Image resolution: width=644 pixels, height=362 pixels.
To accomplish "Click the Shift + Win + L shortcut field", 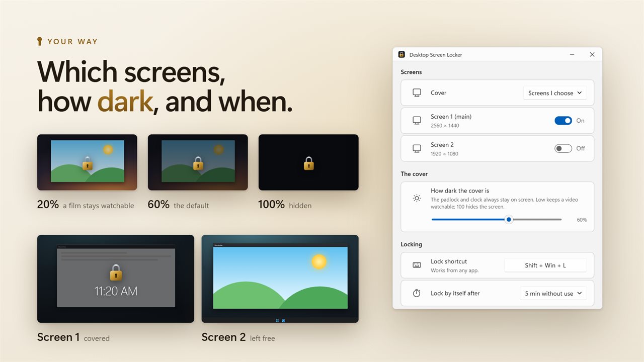I will click(545, 265).
